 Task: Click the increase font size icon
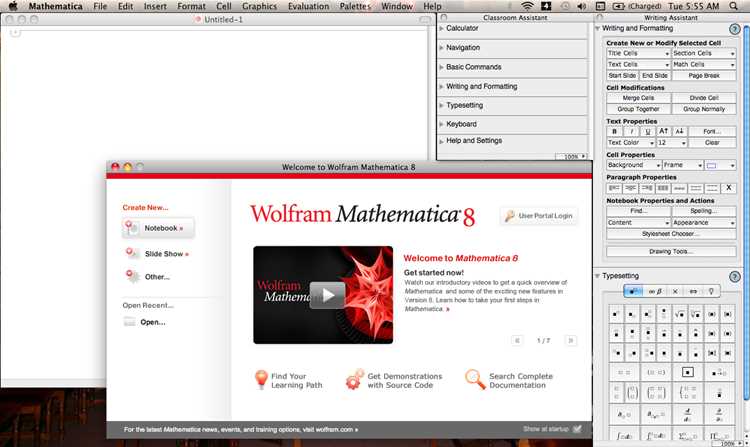tap(664, 131)
